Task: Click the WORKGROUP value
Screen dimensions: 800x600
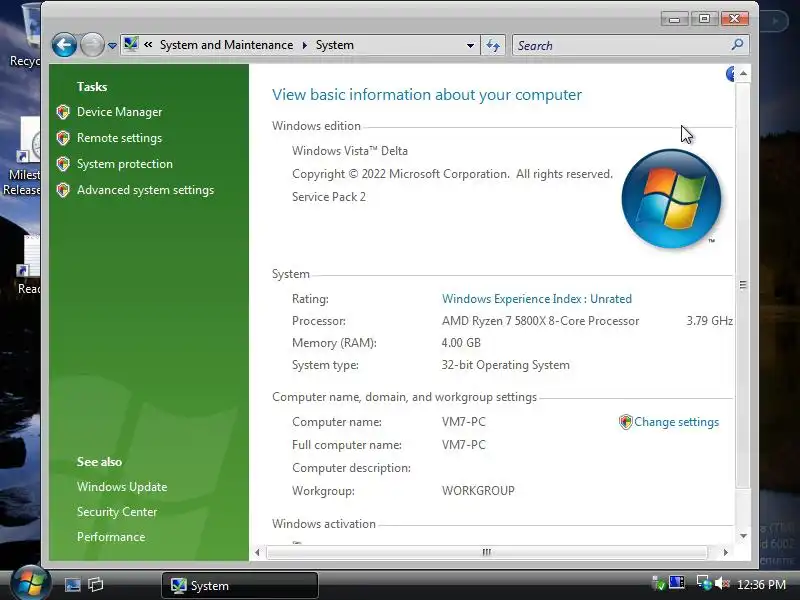Action: [478, 491]
